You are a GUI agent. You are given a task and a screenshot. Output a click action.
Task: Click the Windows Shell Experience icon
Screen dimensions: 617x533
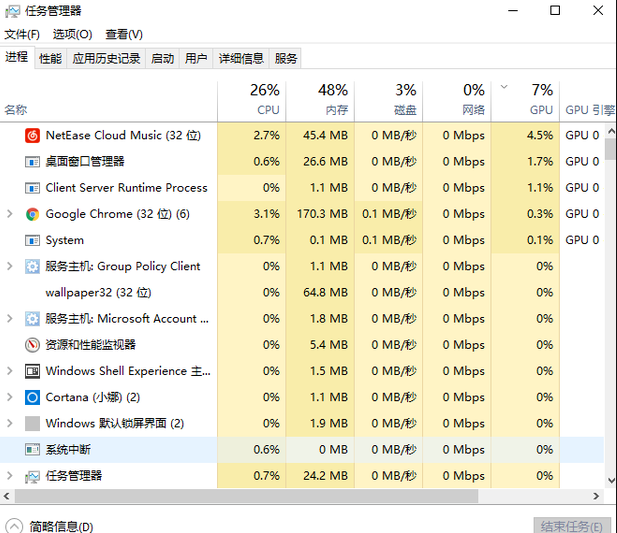(x=32, y=371)
